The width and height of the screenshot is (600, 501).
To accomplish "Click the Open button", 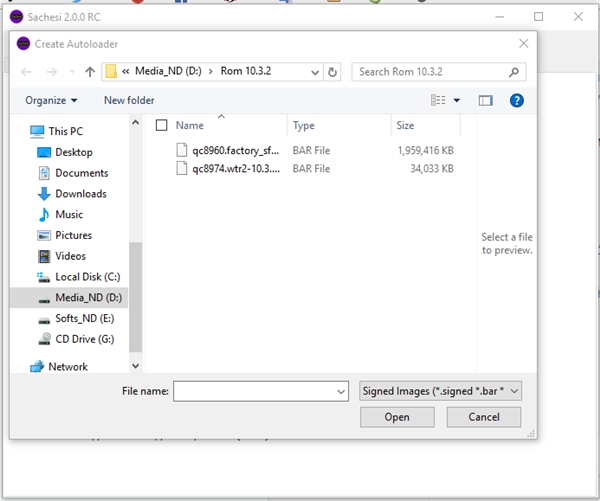I will pos(397,418).
